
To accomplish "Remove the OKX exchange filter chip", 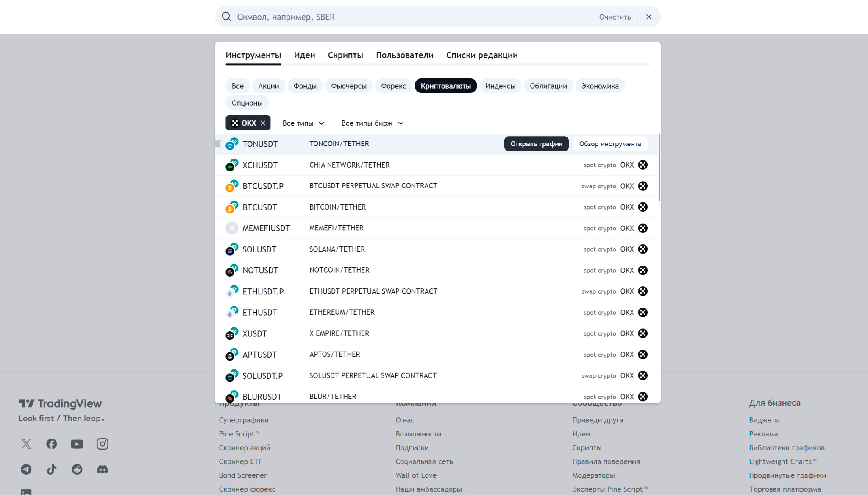I will point(263,123).
